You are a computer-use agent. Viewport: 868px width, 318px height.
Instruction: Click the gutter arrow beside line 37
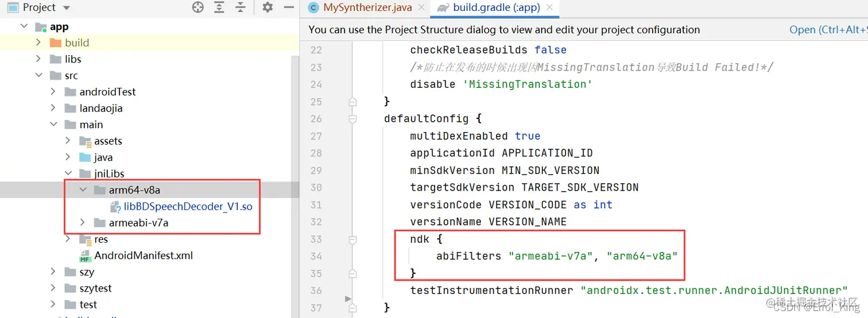[x=348, y=299]
